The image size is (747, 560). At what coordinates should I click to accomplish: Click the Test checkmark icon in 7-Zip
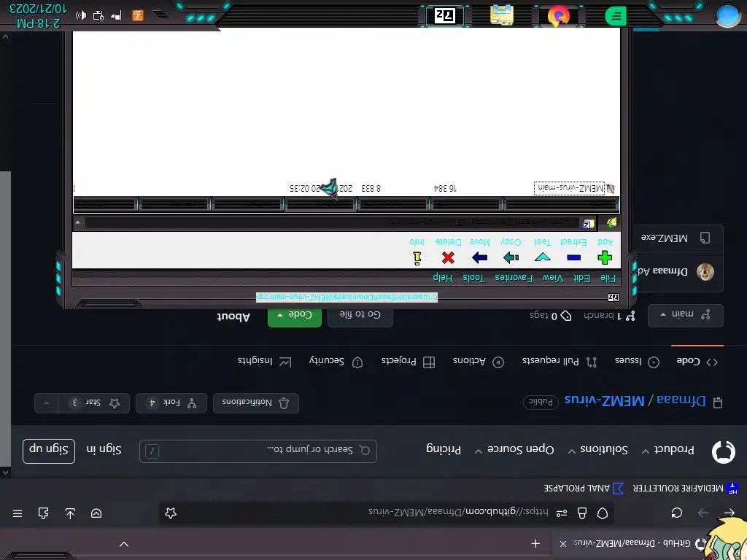pos(543,257)
